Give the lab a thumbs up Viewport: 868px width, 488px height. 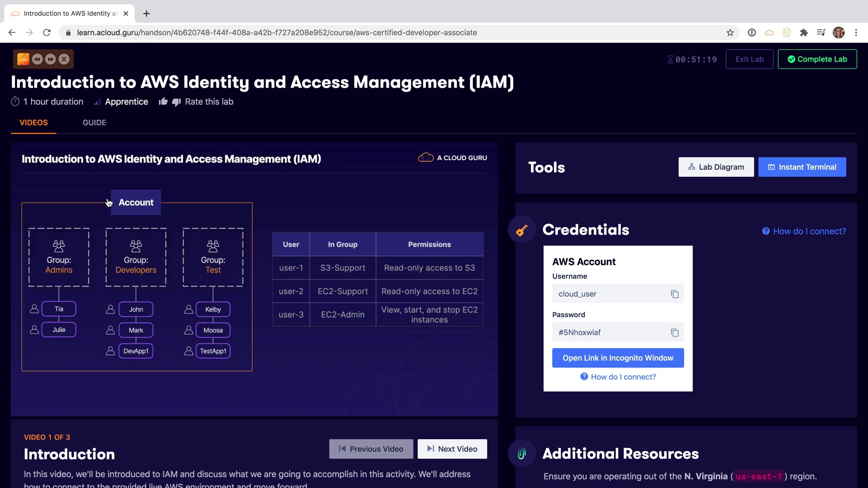coord(163,102)
